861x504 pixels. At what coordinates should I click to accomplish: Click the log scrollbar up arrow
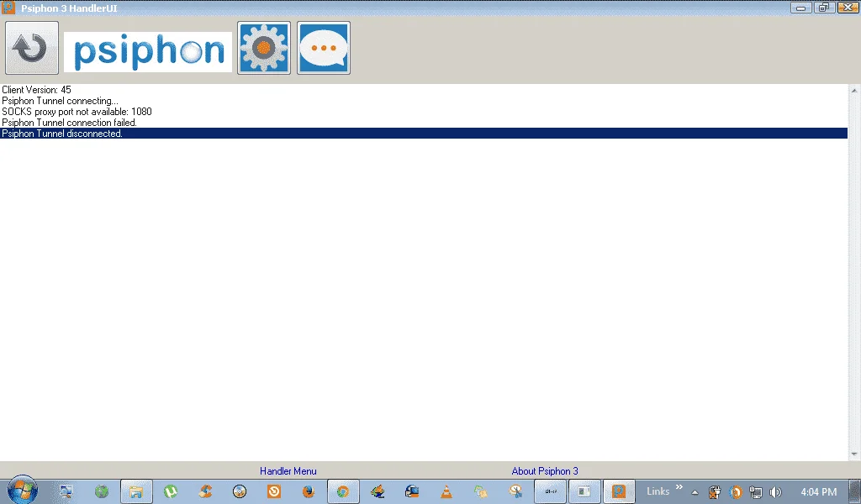click(x=854, y=91)
